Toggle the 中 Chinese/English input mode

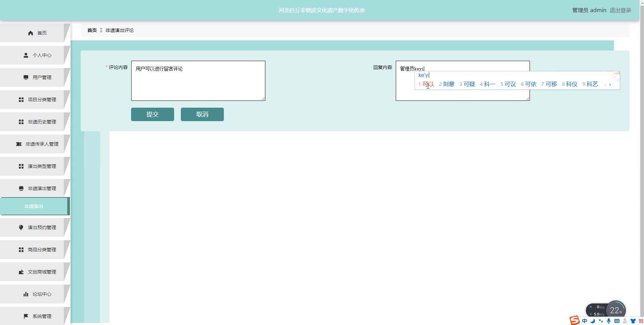[x=585, y=321]
